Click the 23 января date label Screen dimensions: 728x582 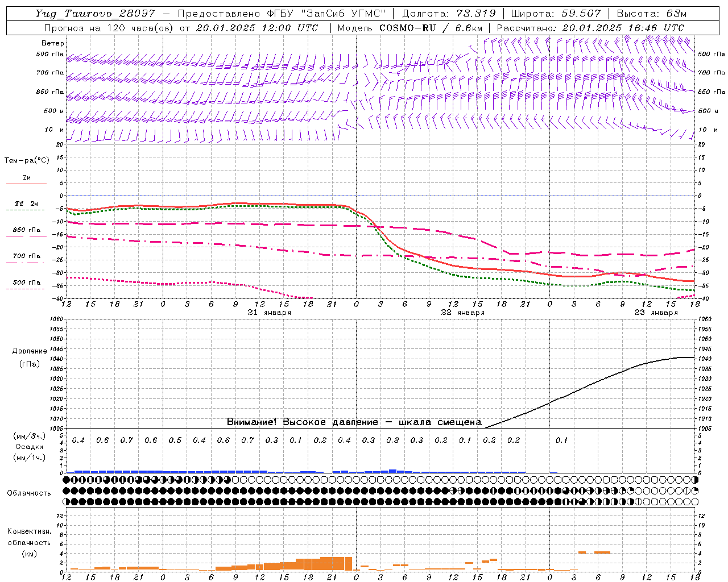pyautogui.click(x=656, y=313)
